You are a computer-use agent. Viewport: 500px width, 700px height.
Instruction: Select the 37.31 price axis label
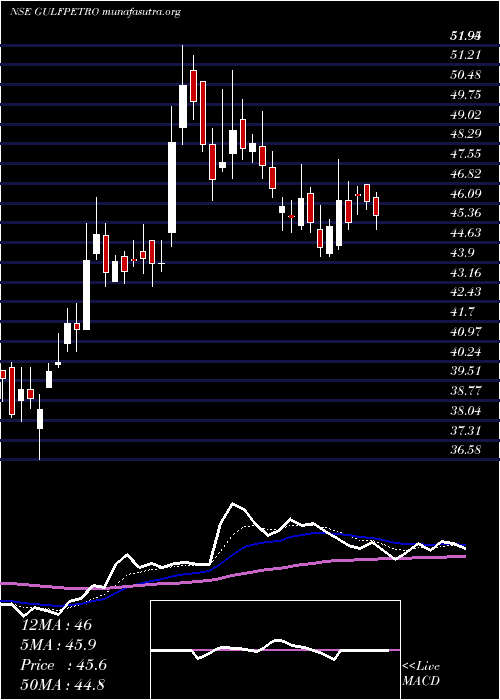(x=466, y=430)
